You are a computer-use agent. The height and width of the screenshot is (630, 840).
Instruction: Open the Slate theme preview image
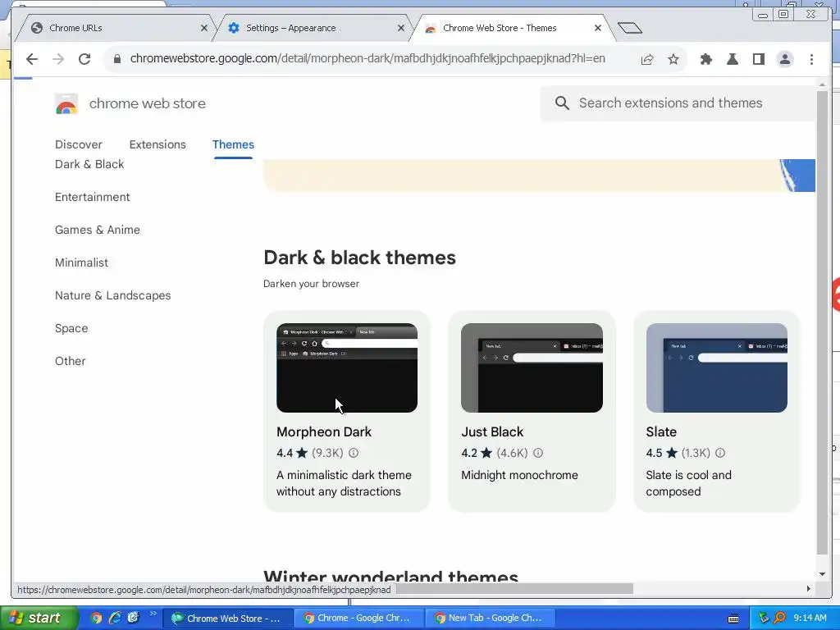point(717,367)
